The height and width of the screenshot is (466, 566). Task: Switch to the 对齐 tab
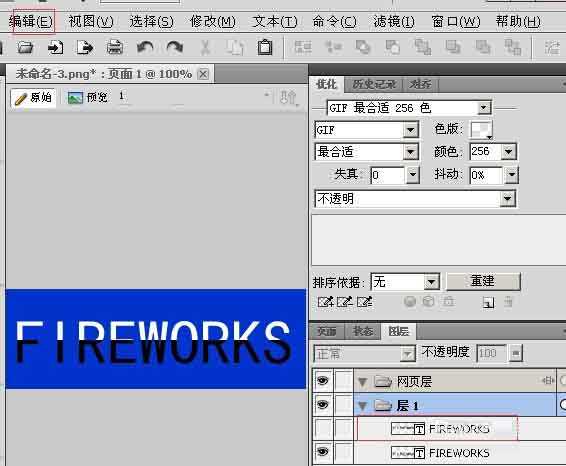(421, 85)
